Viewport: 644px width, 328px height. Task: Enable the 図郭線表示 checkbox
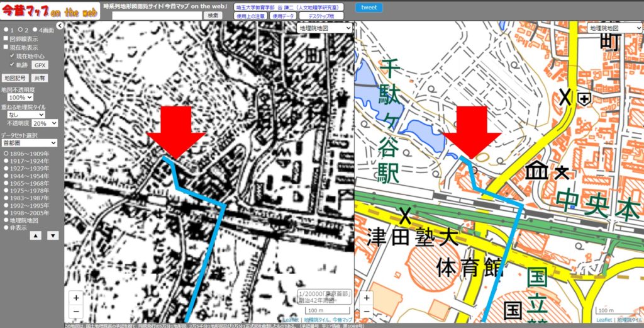tap(6, 38)
